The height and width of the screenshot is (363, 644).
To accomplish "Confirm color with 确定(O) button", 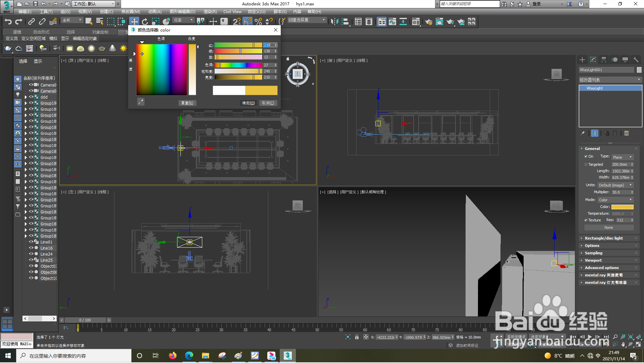I will tap(249, 103).
